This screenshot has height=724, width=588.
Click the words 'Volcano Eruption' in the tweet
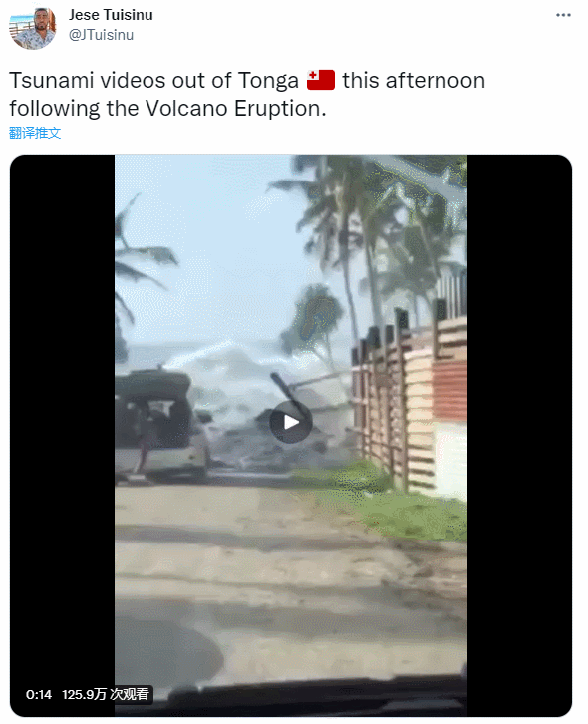[x=233, y=108]
